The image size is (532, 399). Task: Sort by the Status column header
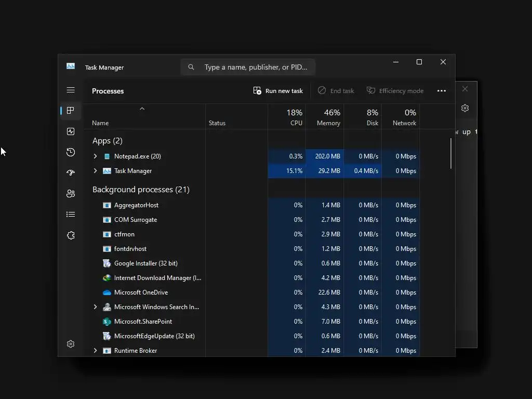pos(217,123)
